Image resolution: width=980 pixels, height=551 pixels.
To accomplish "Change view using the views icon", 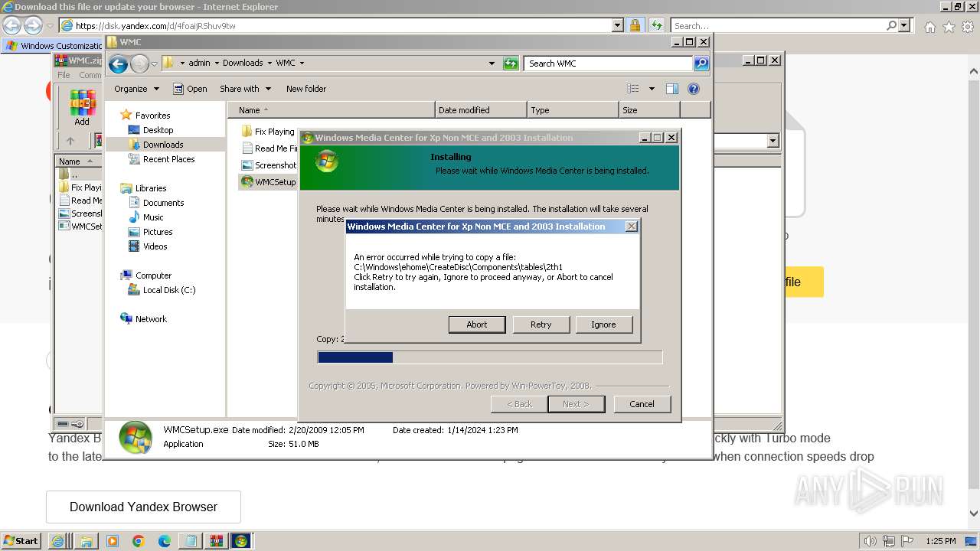I will pos(633,89).
